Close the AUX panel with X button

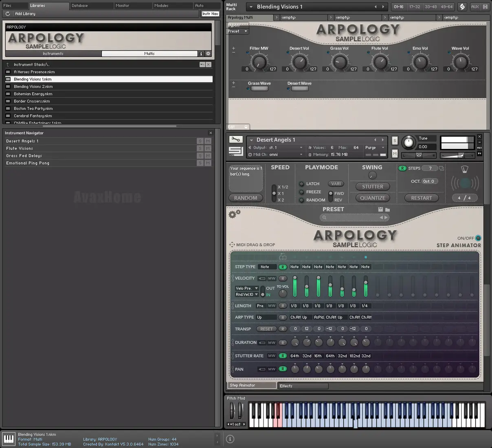pyautogui.click(x=485, y=7)
